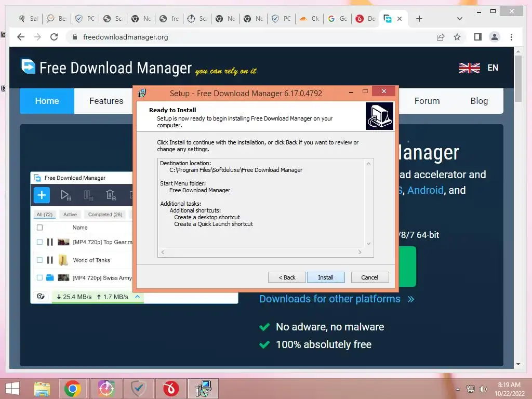Click the left arrow of the summary horizontal scrollbar
The width and height of the screenshot is (532, 399).
(163, 252)
